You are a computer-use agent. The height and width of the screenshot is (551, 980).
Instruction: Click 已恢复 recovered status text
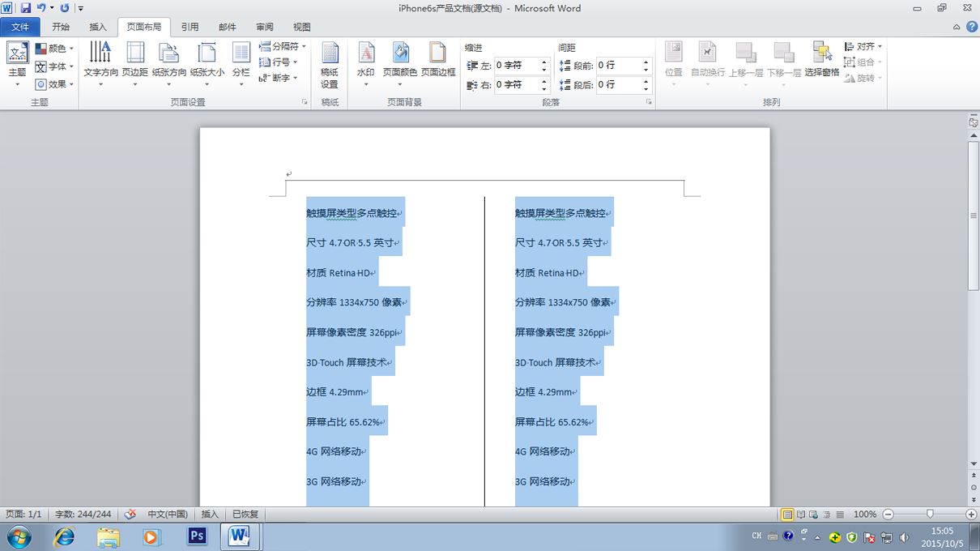point(245,514)
